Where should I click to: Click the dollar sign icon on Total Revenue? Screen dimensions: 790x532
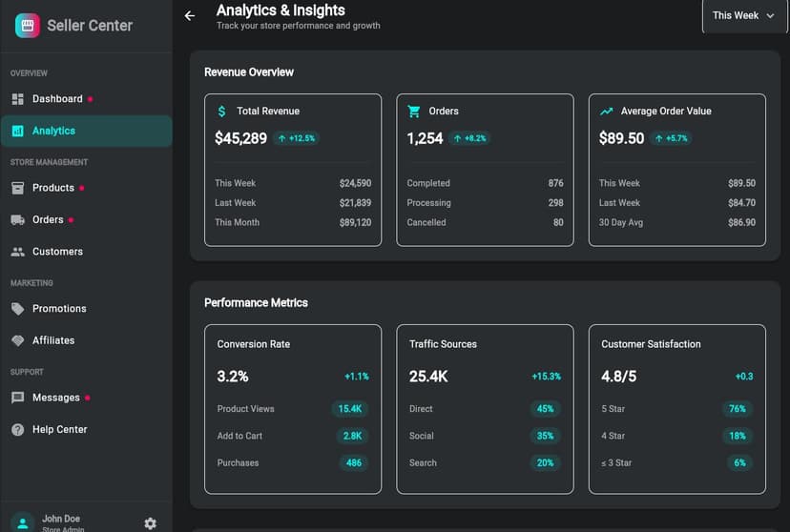click(222, 112)
